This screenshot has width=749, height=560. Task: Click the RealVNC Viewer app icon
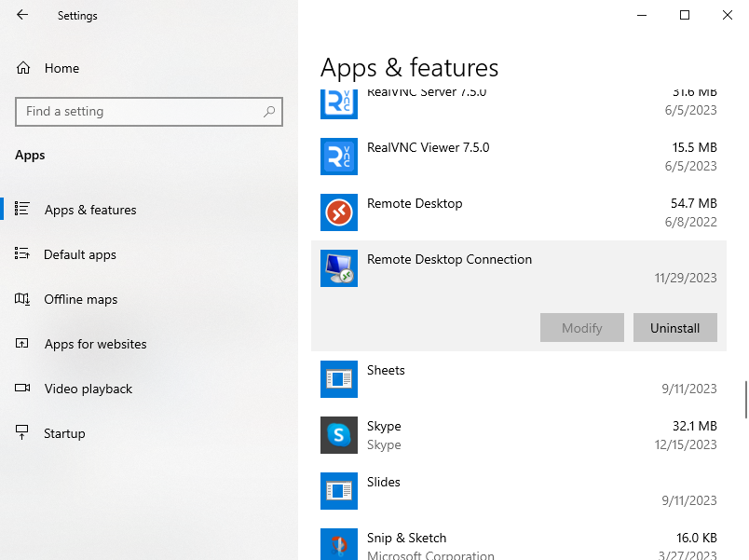(338, 157)
